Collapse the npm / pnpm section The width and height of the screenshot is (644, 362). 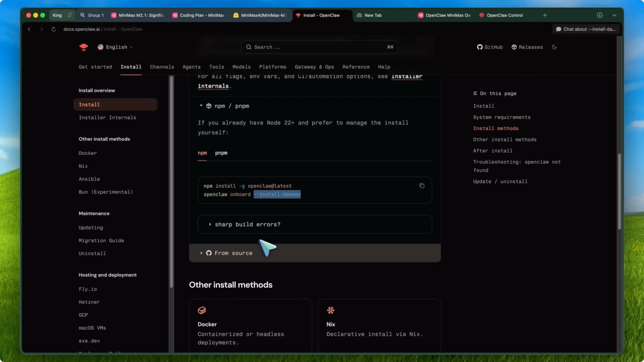click(201, 106)
